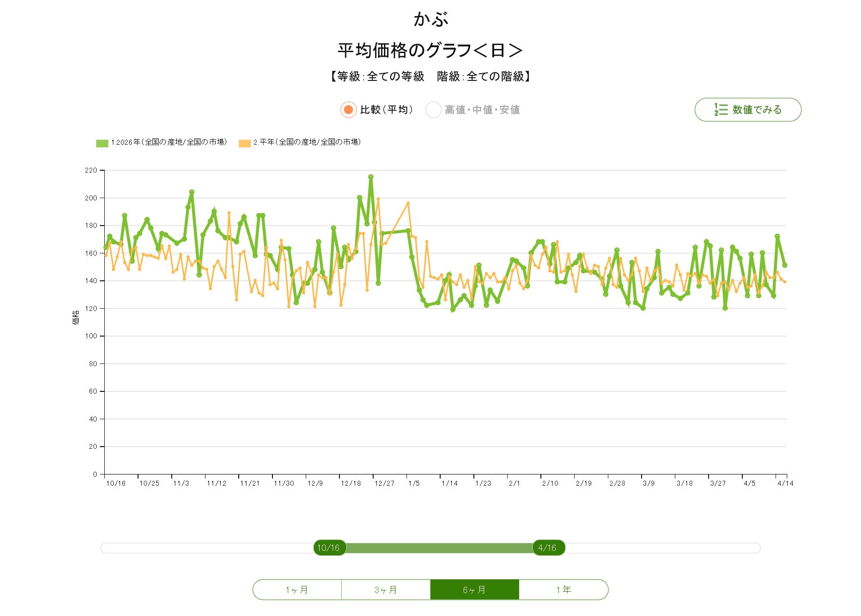Click the 2.平年 legend label

(x=307, y=142)
